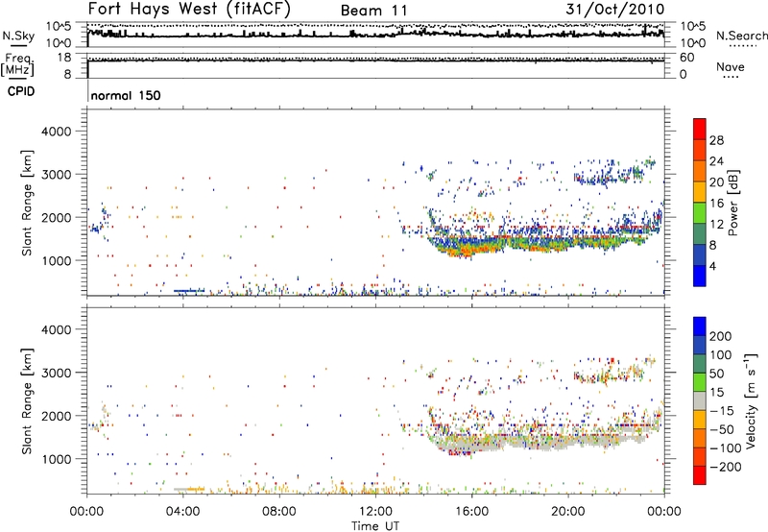Click the '3000' tick of Velocity panel

pyautogui.click(x=56, y=373)
